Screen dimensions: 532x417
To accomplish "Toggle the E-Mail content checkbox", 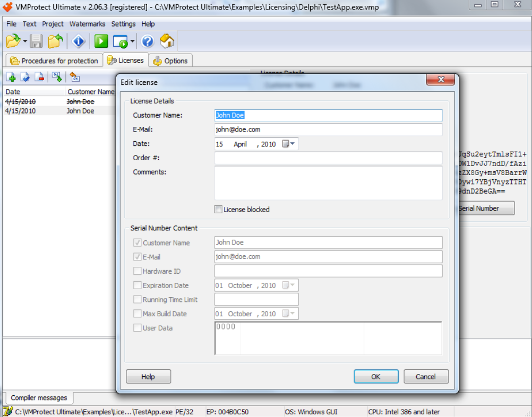I will coord(137,257).
